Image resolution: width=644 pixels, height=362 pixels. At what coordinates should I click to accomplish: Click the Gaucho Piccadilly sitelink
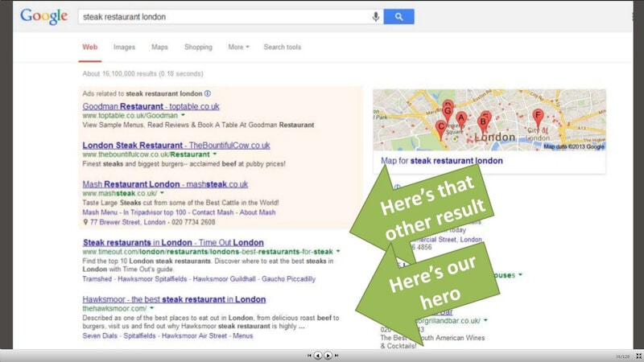tap(289, 279)
